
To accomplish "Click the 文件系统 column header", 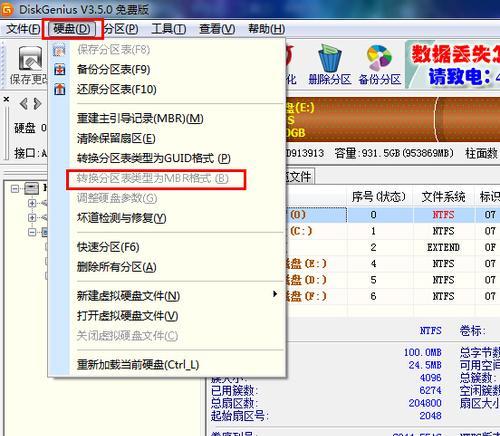I will [443, 197].
